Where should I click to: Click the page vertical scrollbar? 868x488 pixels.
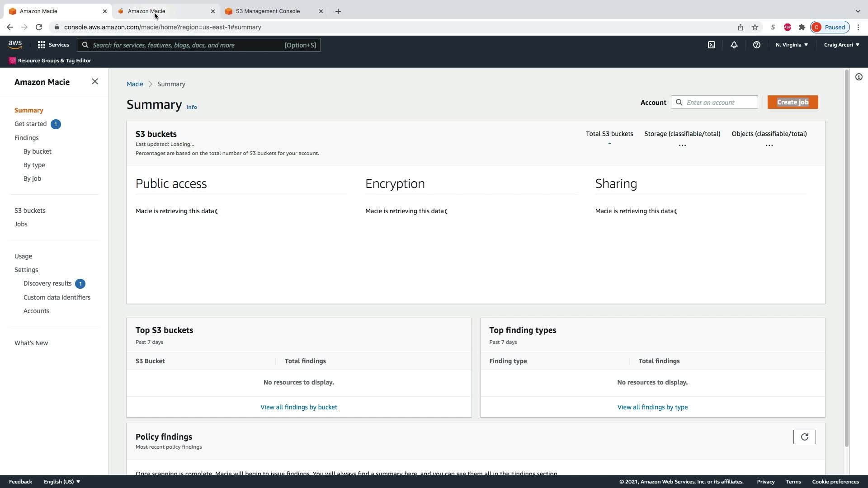coord(846,258)
